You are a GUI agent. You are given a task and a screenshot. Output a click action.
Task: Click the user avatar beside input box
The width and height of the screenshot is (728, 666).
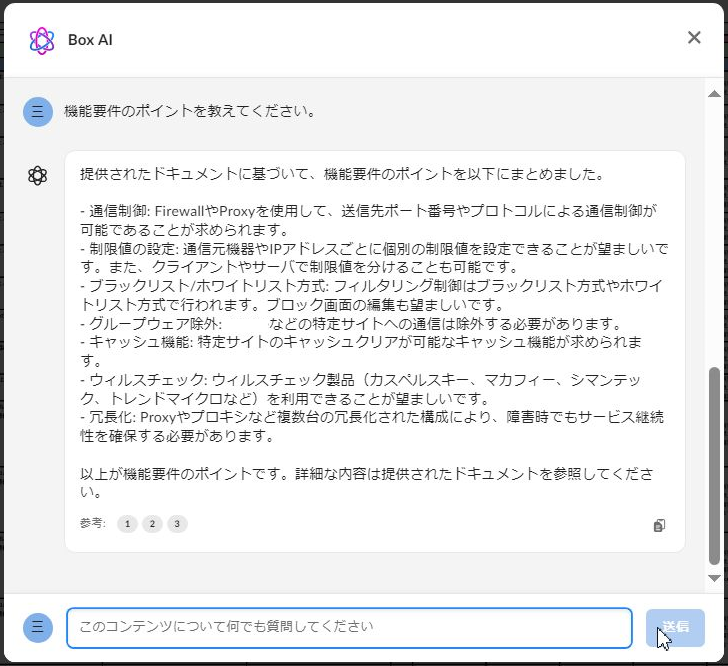pos(38,628)
